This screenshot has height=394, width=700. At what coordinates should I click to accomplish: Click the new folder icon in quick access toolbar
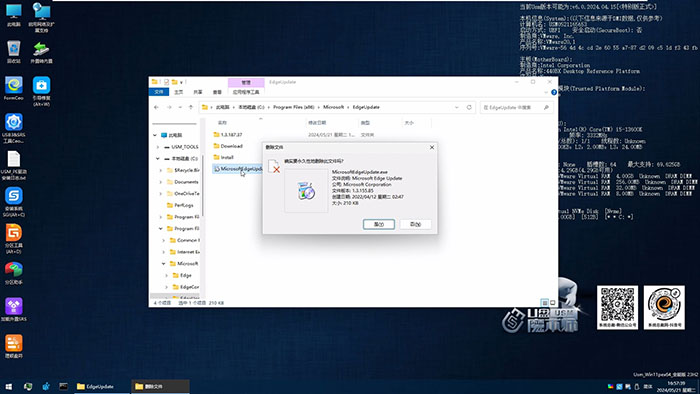(x=175, y=82)
